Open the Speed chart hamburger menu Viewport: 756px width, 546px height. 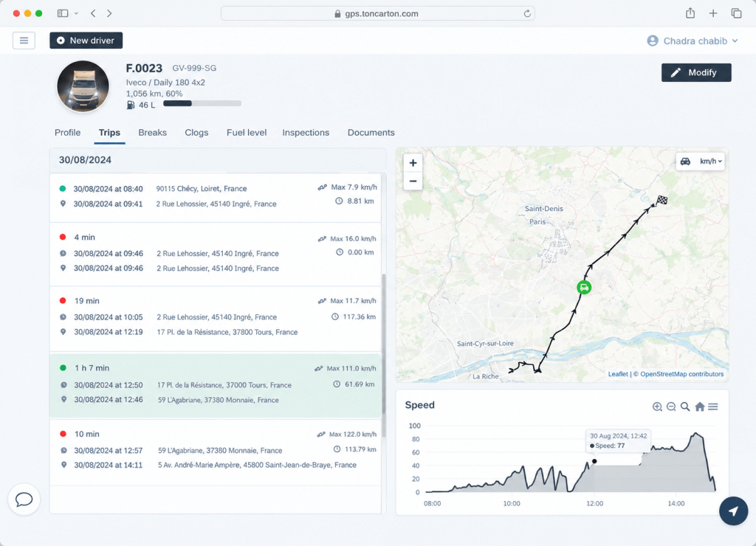click(x=713, y=407)
